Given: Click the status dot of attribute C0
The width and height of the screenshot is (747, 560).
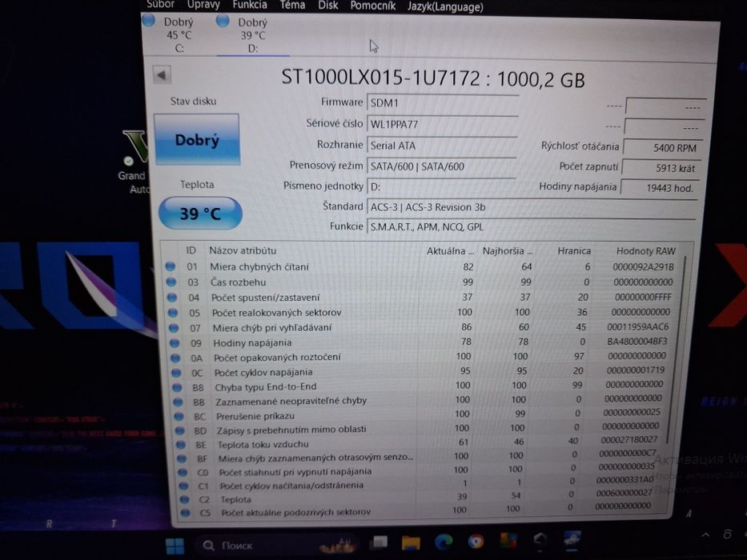Looking at the screenshot, I should [183, 472].
